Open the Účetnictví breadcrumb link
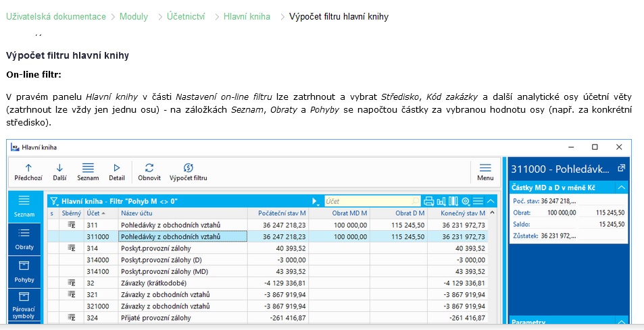 pyautogui.click(x=186, y=17)
